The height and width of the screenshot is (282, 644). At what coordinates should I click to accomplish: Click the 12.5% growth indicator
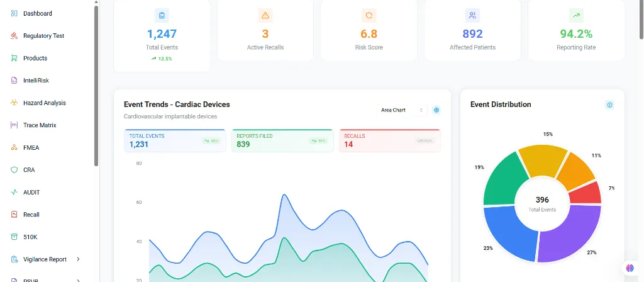point(162,59)
